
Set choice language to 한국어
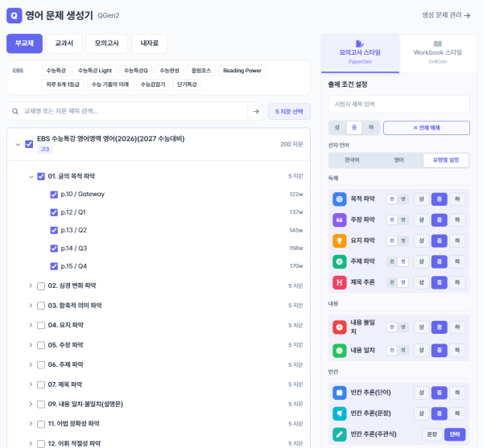tap(352, 160)
